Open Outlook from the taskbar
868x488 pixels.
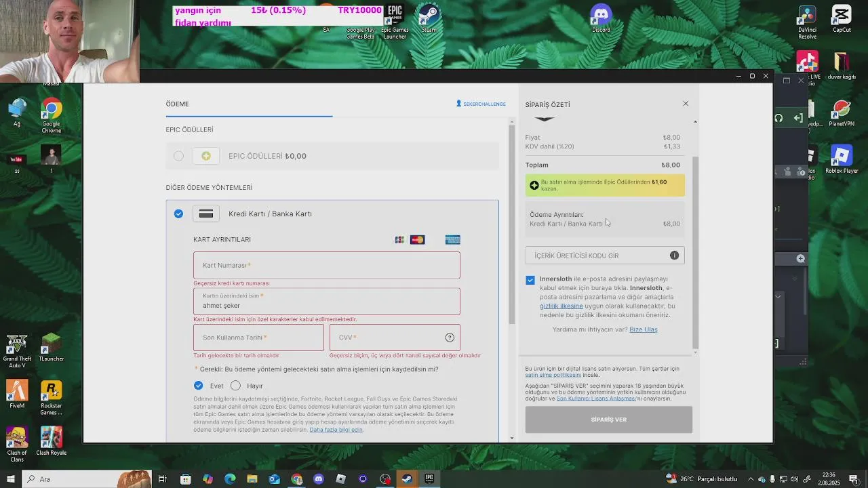pyautogui.click(x=274, y=479)
